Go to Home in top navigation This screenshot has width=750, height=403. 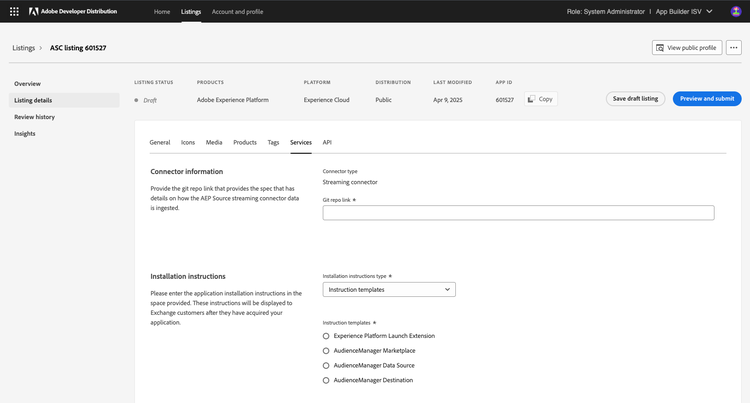[162, 11]
